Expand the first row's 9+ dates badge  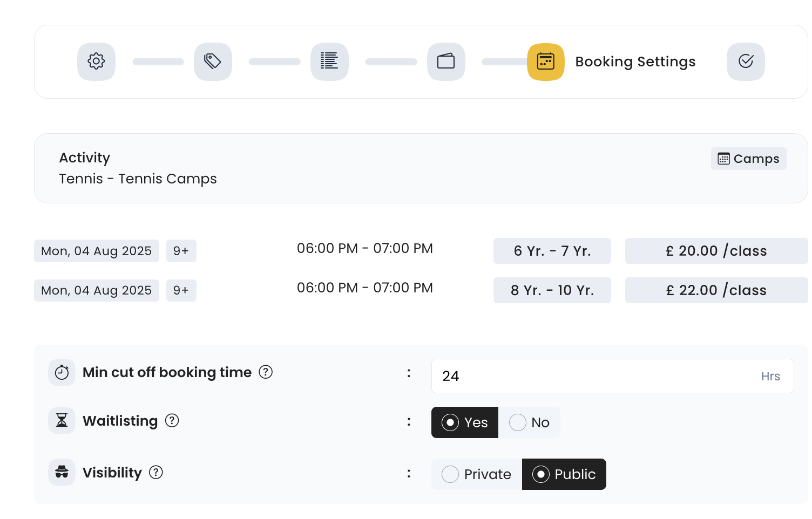[181, 251]
